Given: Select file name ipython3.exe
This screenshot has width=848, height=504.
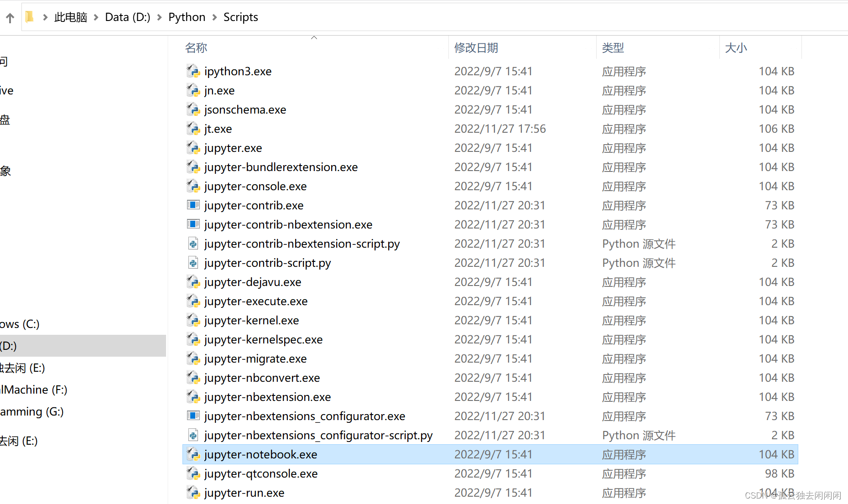Looking at the screenshot, I should [x=238, y=71].
